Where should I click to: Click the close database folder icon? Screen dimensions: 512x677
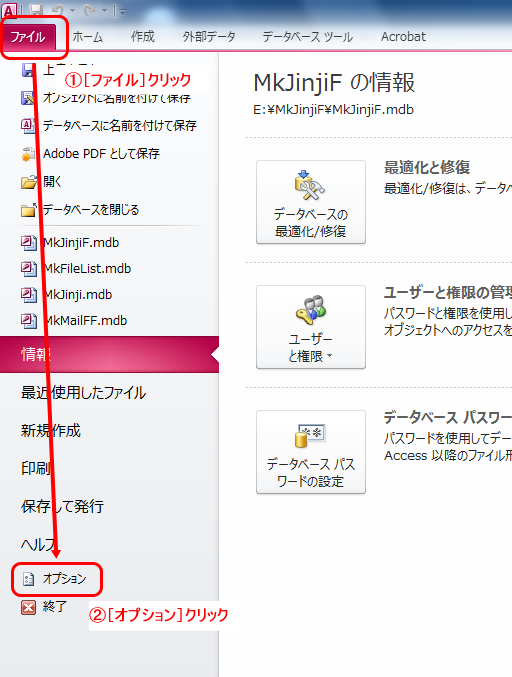click(28, 210)
